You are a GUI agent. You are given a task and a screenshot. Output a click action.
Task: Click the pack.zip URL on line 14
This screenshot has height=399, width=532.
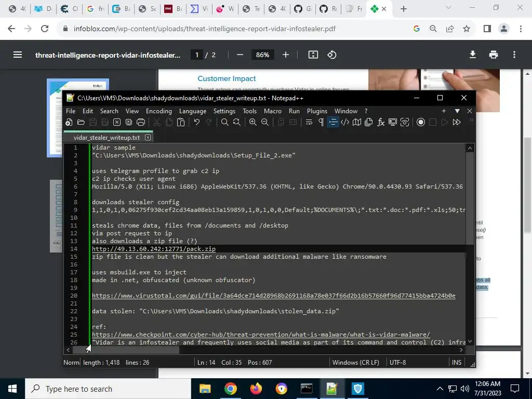pos(154,249)
